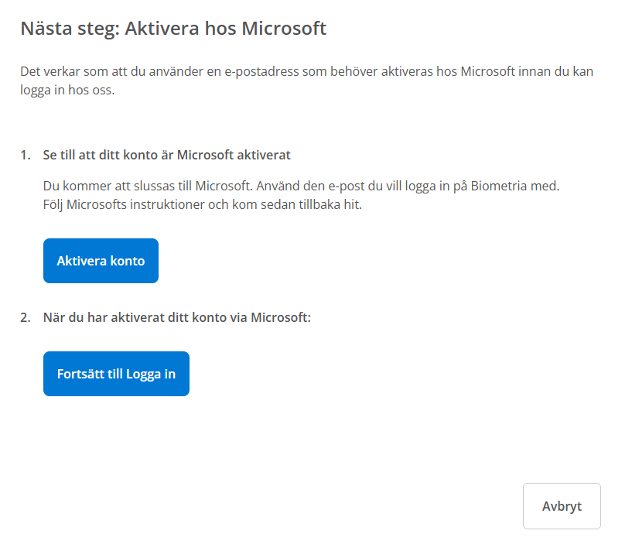Click step two title När du har aktiverat

click(177, 318)
